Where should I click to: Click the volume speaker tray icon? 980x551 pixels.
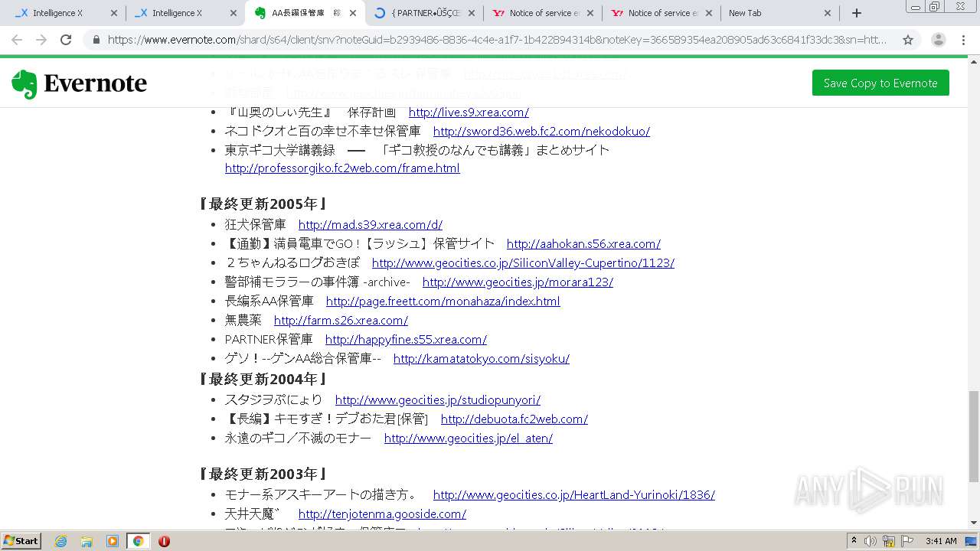pos(871,541)
